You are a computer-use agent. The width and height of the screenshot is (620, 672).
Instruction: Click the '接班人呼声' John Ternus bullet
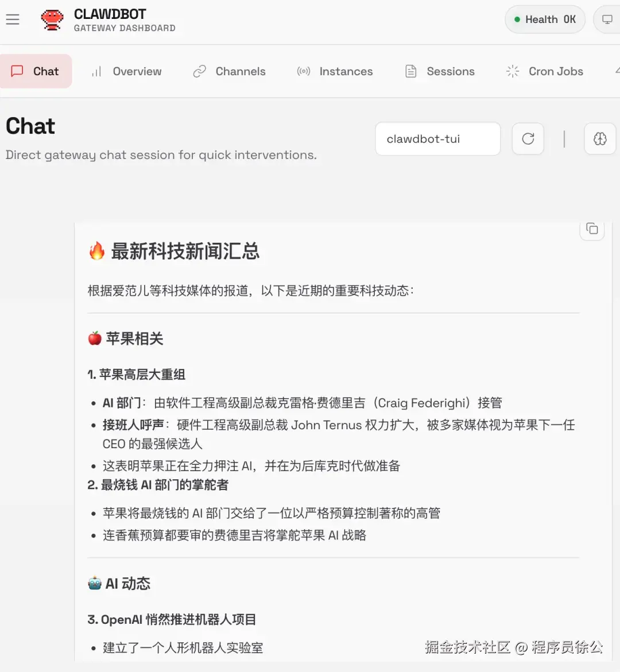point(339,434)
